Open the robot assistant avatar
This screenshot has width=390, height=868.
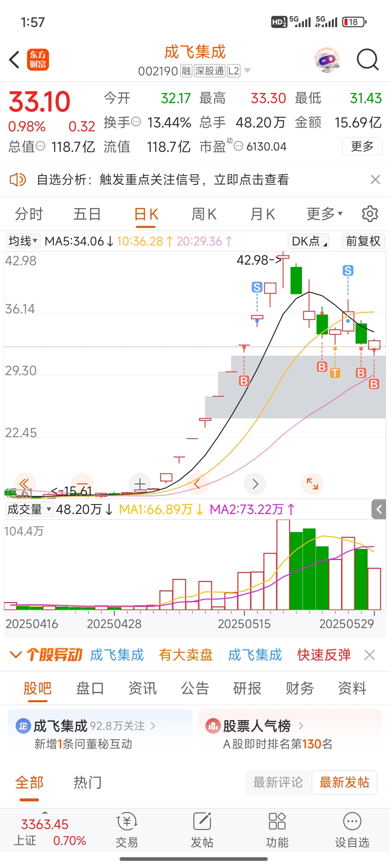(327, 60)
